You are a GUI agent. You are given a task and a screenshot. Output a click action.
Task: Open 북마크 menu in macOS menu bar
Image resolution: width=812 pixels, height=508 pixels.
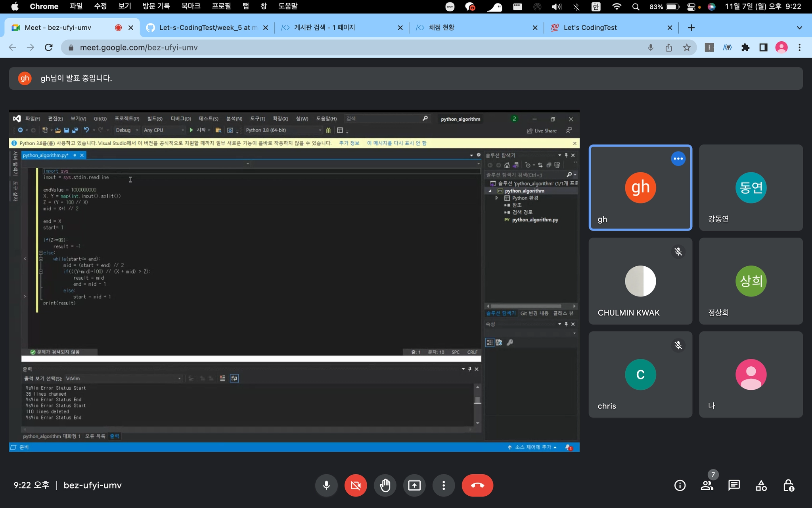click(x=191, y=6)
